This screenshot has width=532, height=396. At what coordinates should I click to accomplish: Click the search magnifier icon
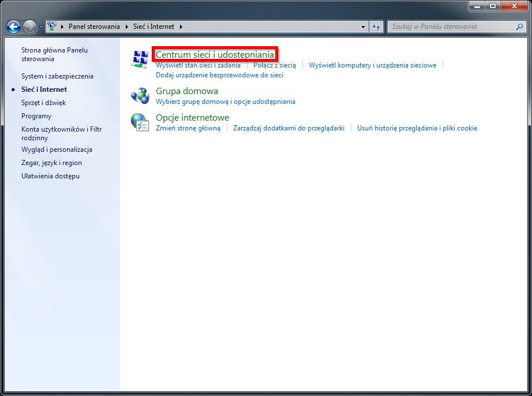point(519,27)
